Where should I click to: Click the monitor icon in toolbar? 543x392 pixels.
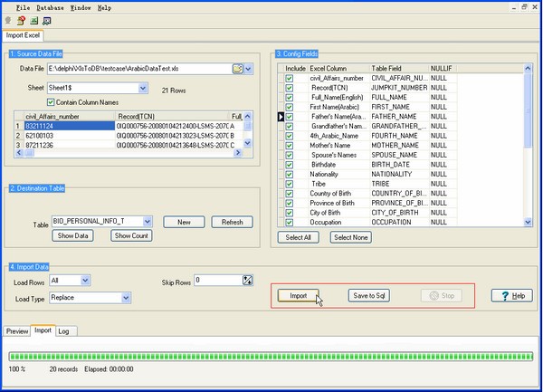[46, 19]
